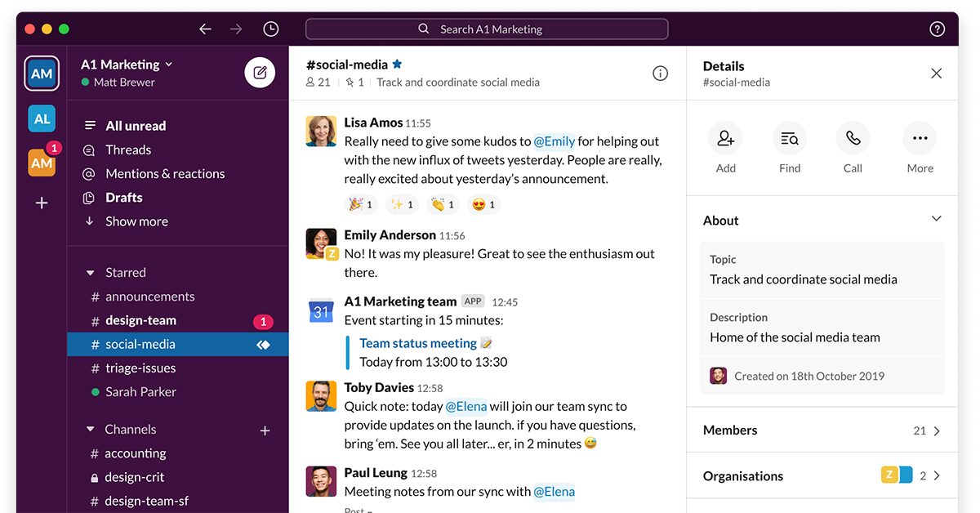Collapse the About section
Screen dimensions: 980x513
click(936, 219)
